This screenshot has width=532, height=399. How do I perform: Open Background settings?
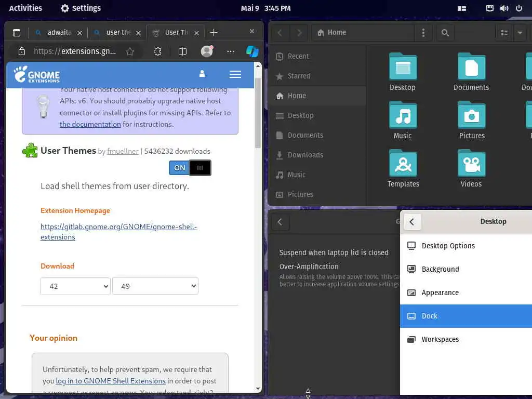pyautogui.click(x=466, y=269)
